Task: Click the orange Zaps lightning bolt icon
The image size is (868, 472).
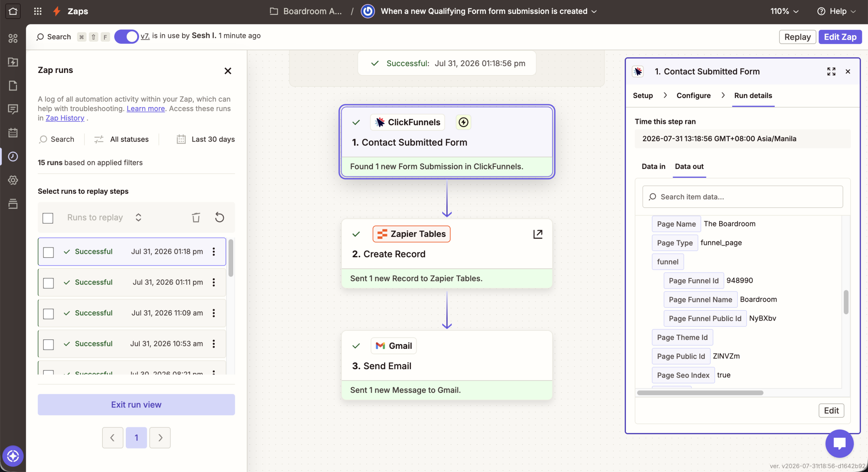Action: point(57,11)
